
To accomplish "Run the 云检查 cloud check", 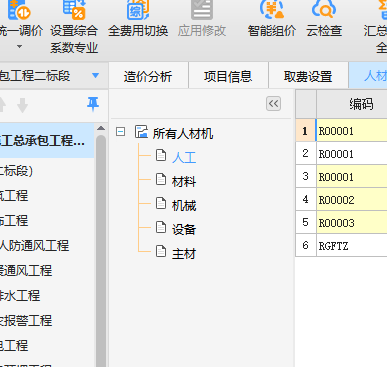I will [x=324, y=19].
